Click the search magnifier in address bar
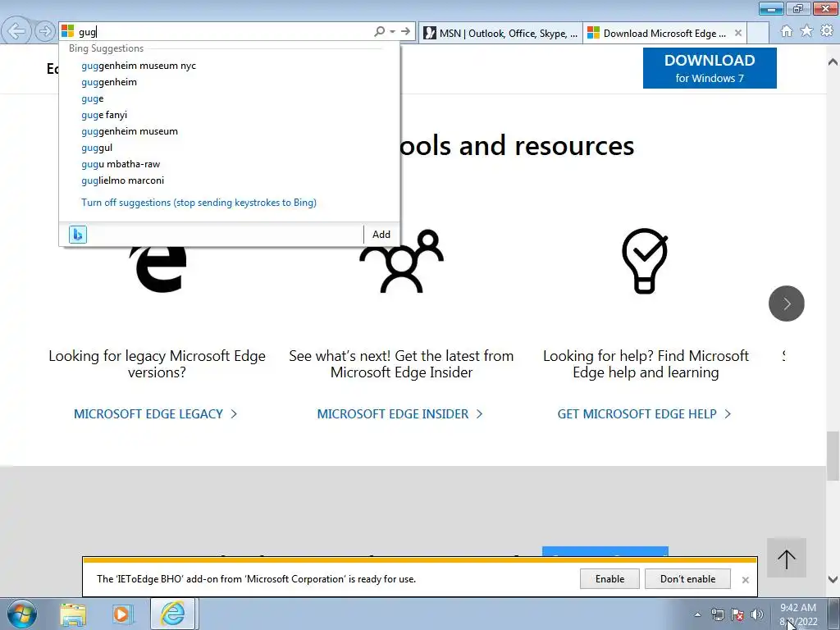The height and width of the screenshot is (630, 840). tap(379, 32)
